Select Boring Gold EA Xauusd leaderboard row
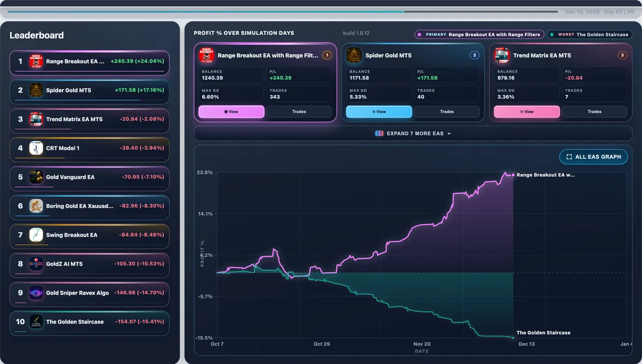Viewport: 642px width, 364px height. point(89,207)
